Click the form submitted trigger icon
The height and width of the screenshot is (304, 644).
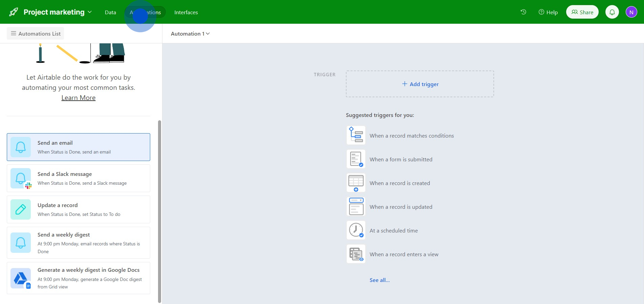point(356,159)
